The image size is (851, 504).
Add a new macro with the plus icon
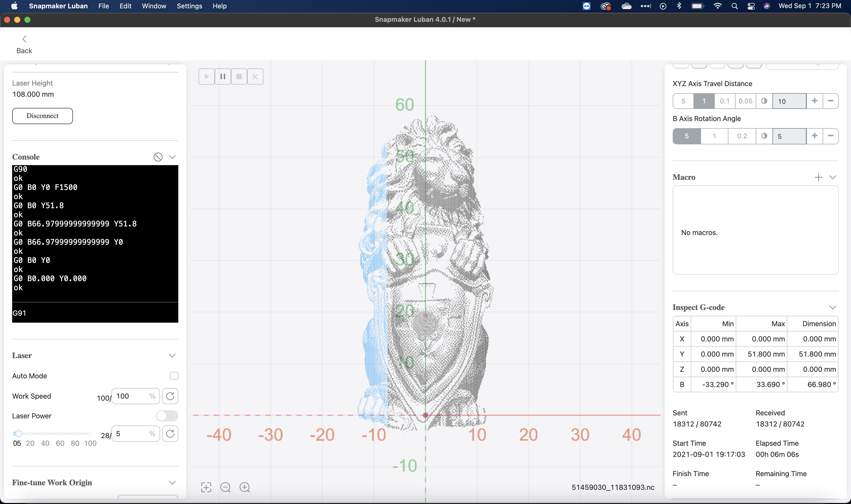(818, 177)
